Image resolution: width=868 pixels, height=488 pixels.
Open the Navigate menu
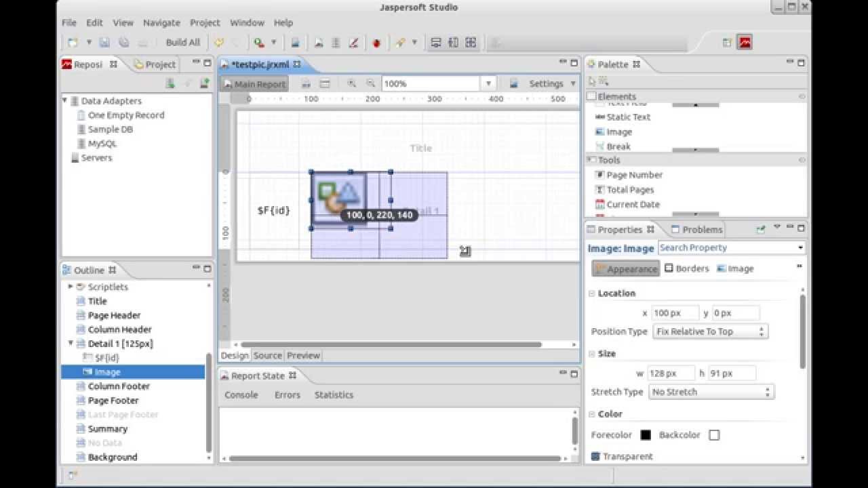161,22
